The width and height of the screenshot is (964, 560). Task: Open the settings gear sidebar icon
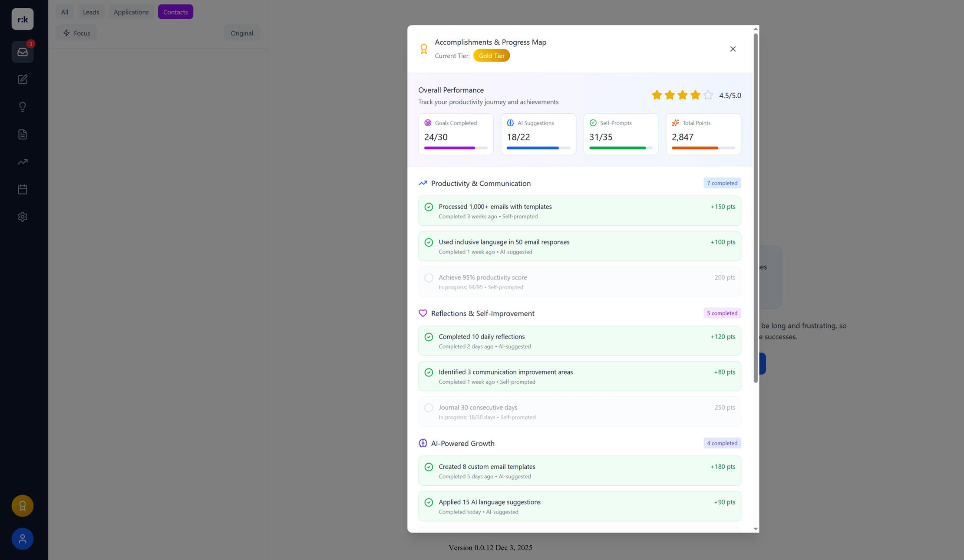pos(23,217)
